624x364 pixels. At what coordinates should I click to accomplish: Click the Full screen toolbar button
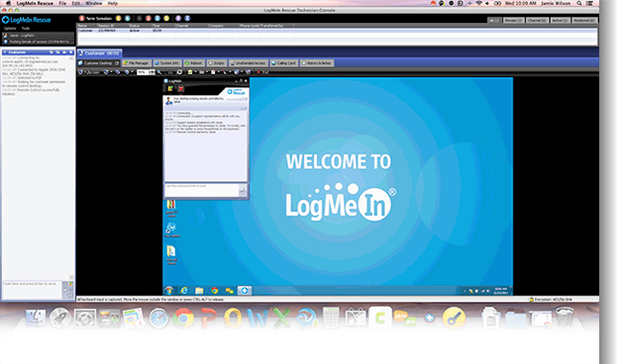click(89, 72)
